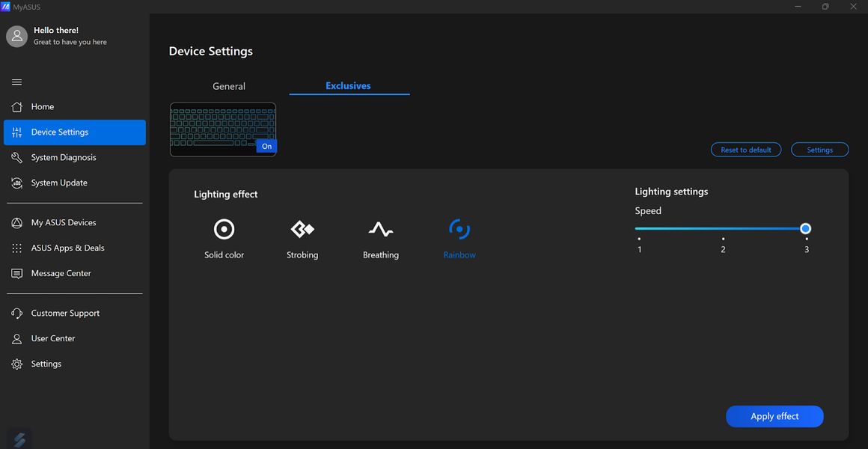Select the Rainbow effect icon

[x=459, y=229]
